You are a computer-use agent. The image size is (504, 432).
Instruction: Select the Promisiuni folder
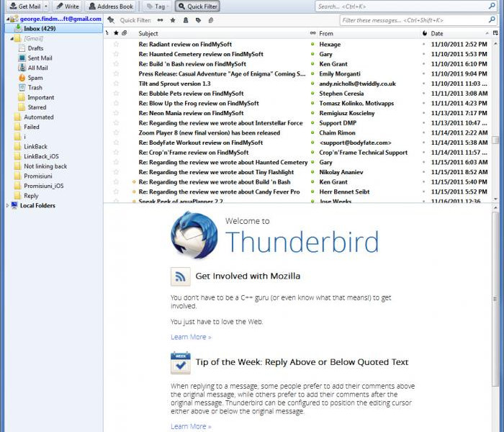click(x=38, y=176)
